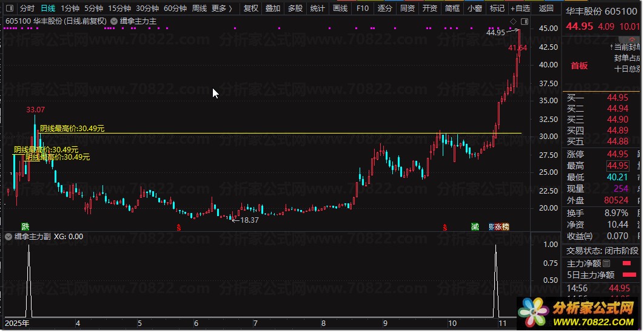The width and height of the screenshot is (644, 332).
Task: Collapse the quote panel red chevron
Action: point(632,39)
